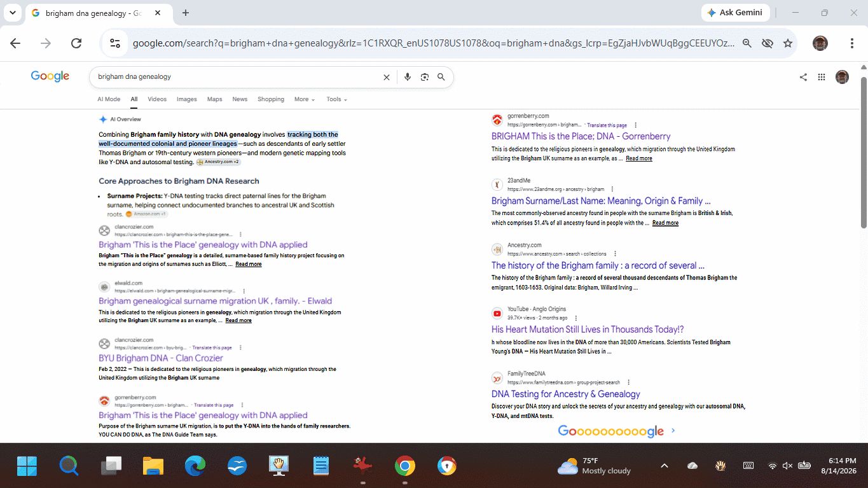Open the tracking protection eye icon
Viewport: 868px width, 488px height.
click(x=768, y=43)
